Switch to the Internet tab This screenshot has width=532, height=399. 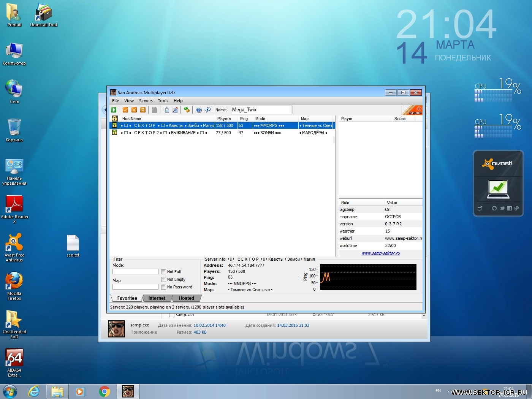pos(157,298)
